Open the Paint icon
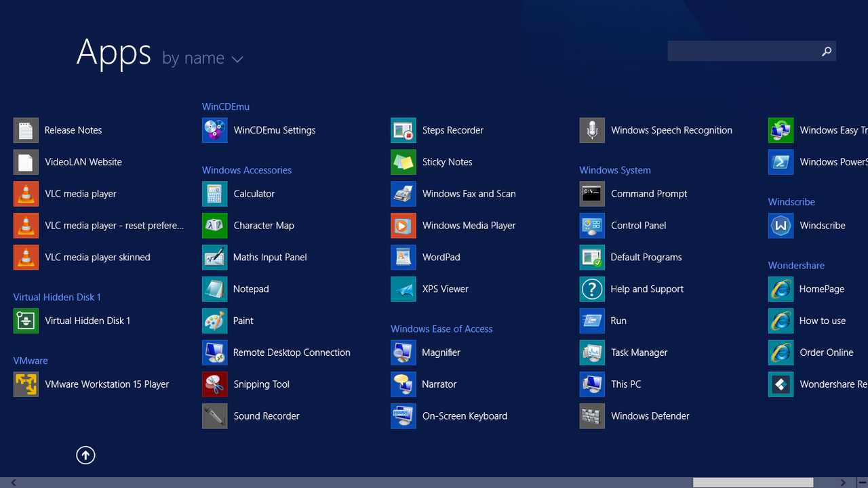This screenshot has height=488, width=868. click(x=215, y=321)
